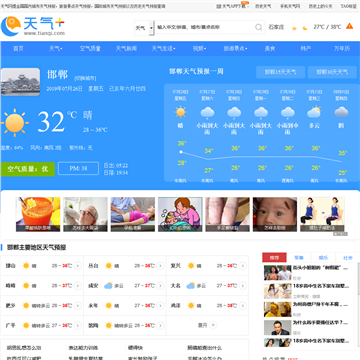Open the 邯郸15天天气 button
360x360 pixels.
tap(280, 72)
